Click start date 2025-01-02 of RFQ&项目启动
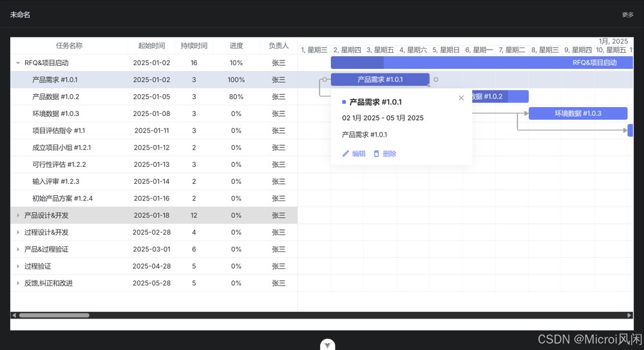This screenshot has height=350, width=644. tap(151, 63)
